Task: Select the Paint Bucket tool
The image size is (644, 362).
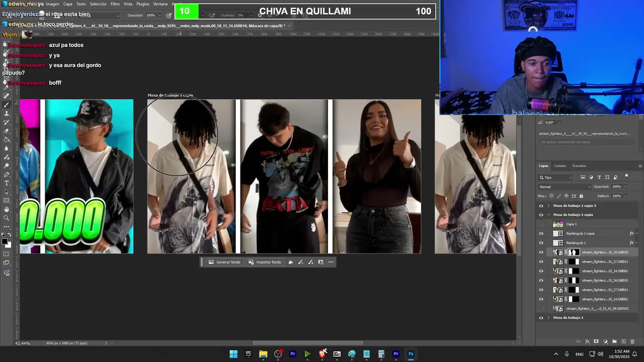Action: click(x=7, y=139)
